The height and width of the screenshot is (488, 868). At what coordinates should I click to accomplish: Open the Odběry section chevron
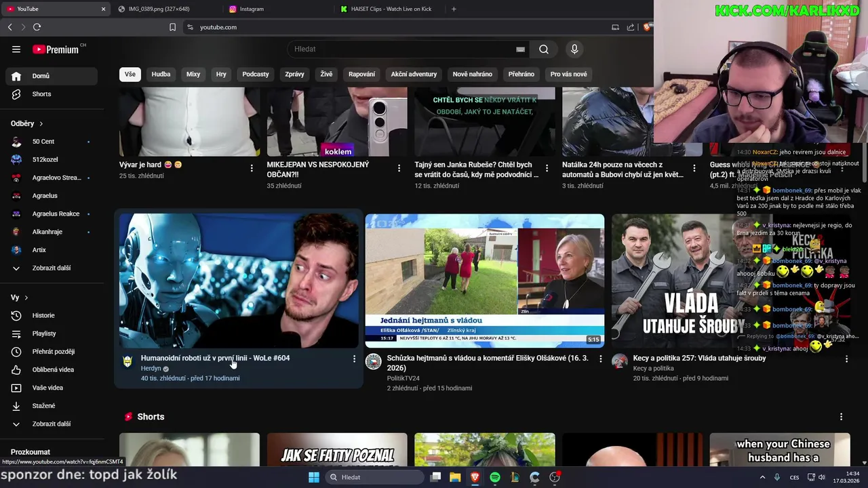tap(41, 124)
